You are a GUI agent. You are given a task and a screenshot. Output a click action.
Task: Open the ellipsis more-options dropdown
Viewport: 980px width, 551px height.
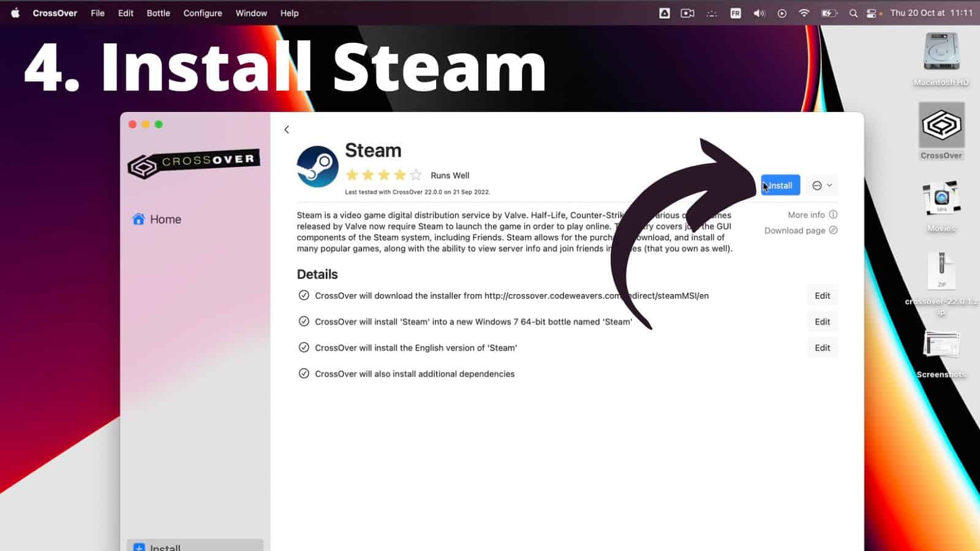822,186
